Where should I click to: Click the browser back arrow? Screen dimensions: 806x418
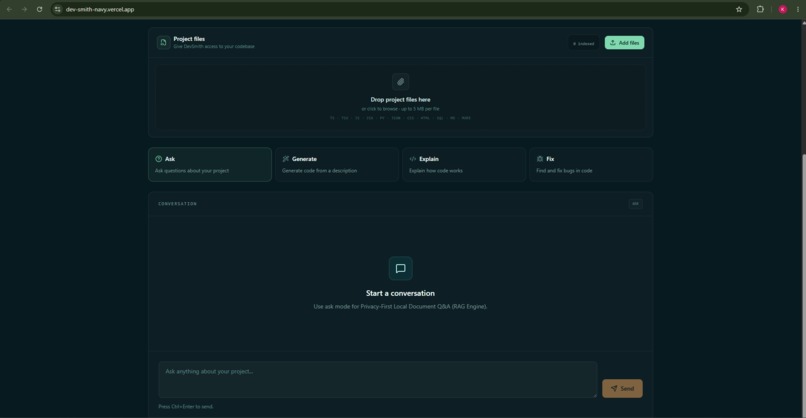point(9,9)
